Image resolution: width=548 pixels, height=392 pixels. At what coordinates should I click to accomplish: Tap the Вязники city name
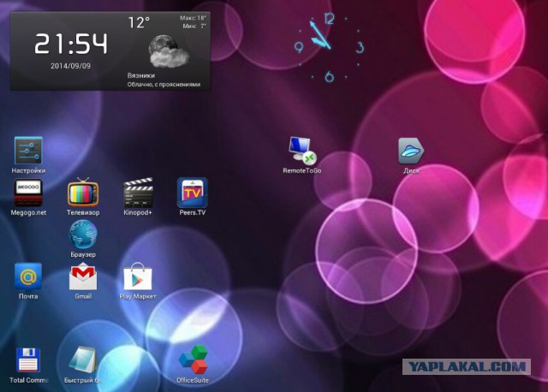tap(141, 75)
